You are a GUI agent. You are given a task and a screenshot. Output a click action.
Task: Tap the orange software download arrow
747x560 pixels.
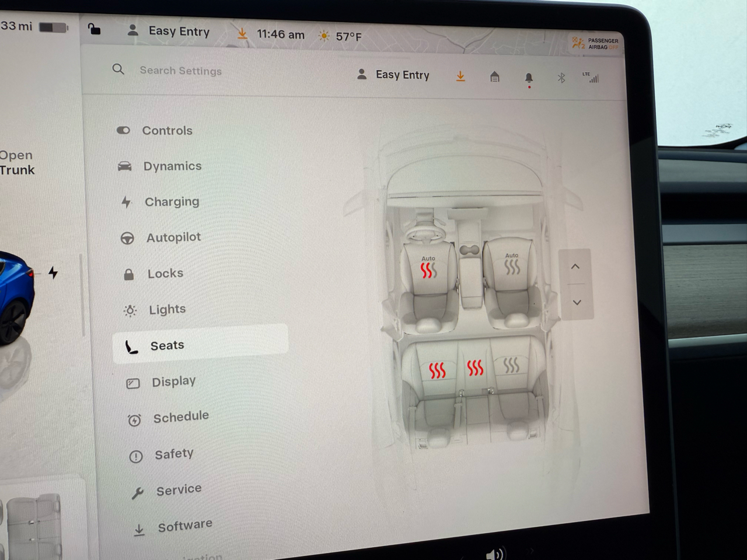460,76
